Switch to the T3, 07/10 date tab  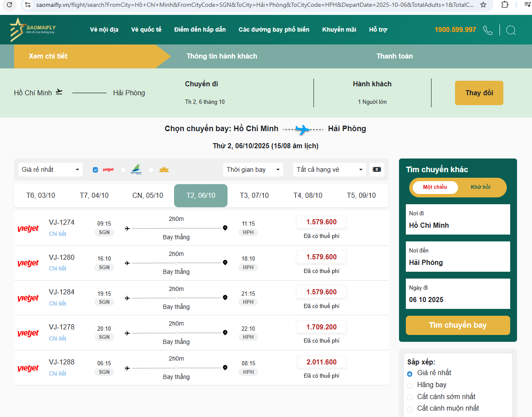click(x=254, y=196)
